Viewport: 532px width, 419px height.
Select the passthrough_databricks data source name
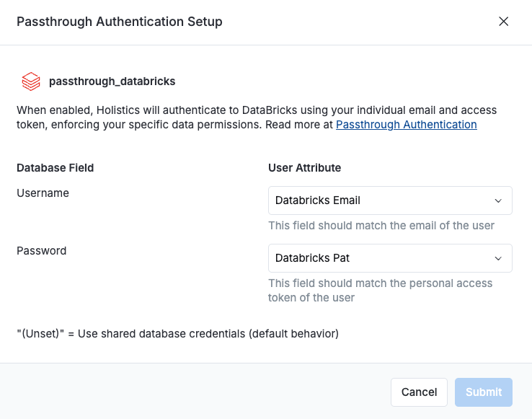112,81
